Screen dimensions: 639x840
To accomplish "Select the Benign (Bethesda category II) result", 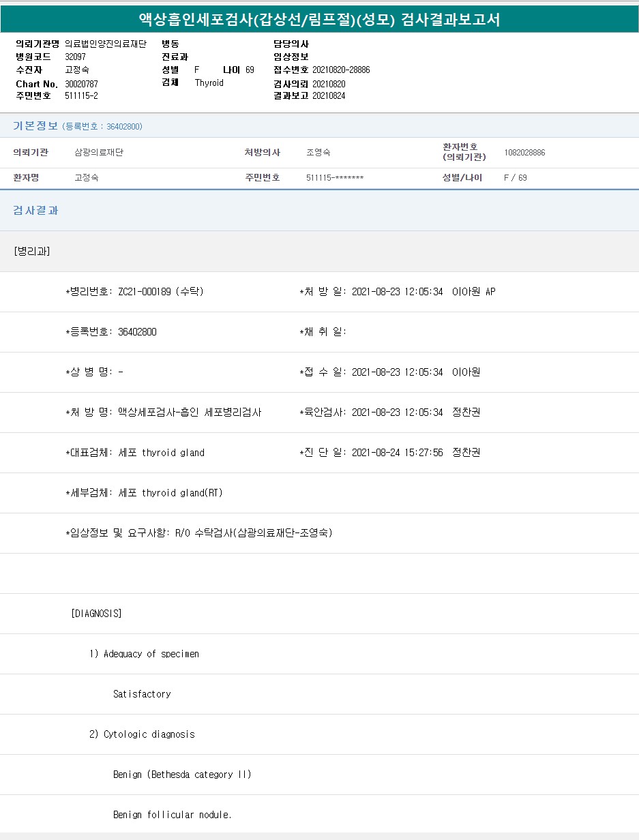I will (x=182, y=775).
